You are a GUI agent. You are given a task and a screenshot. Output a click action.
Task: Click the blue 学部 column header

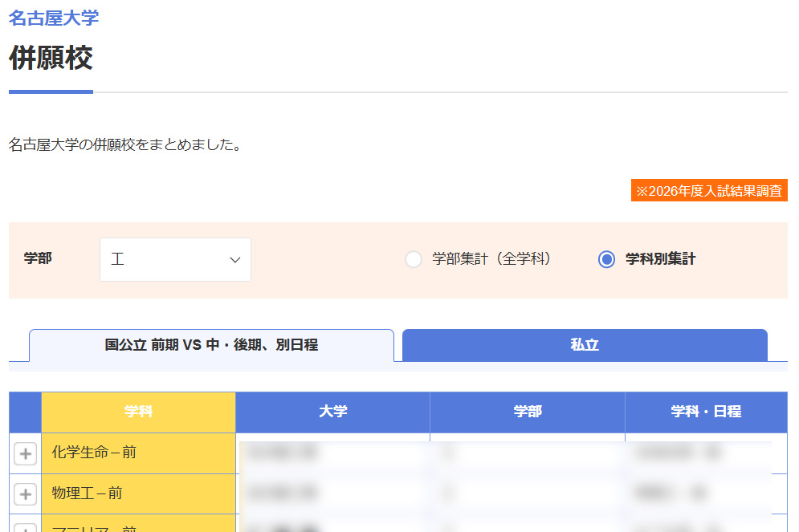point(528,412)
